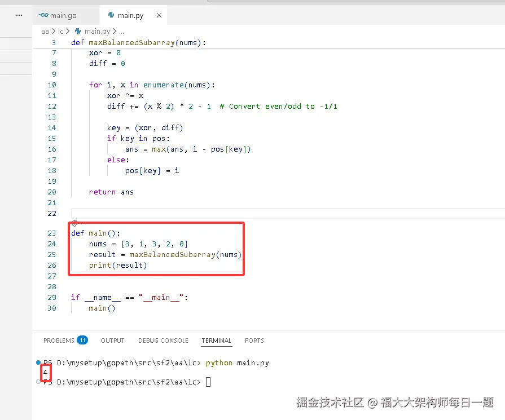This screenshot has width=505, height=420.
Task: Click the 'if __name__ == "__main__":' line
Action: [129, 297]
